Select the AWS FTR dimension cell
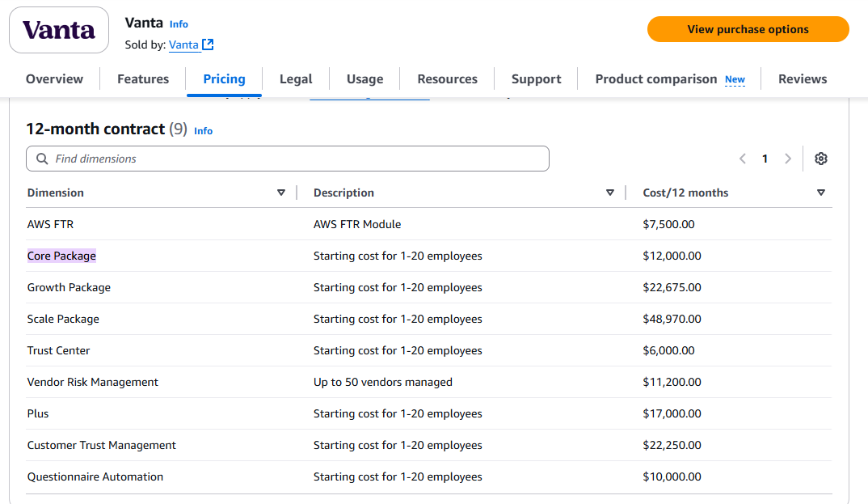 (50, 224)
